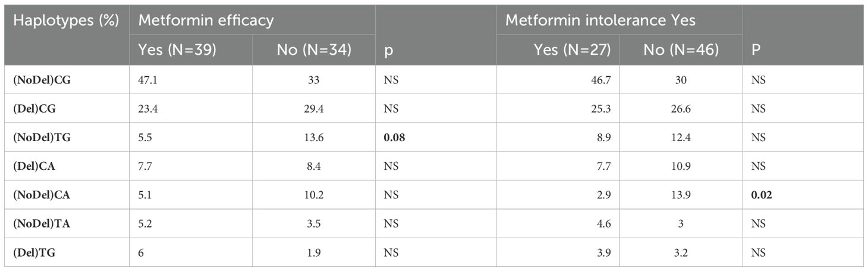Select the (NoDel)TA row label

tap(42, 223)
